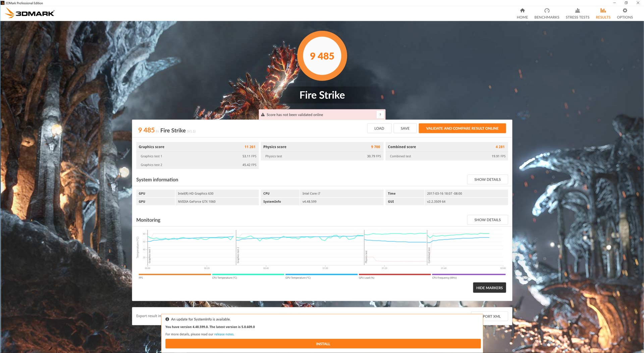This screenshot has width=644, height=353.
Task: Click the Graphics score value 11 261
Action: click(x=250, y=147)
